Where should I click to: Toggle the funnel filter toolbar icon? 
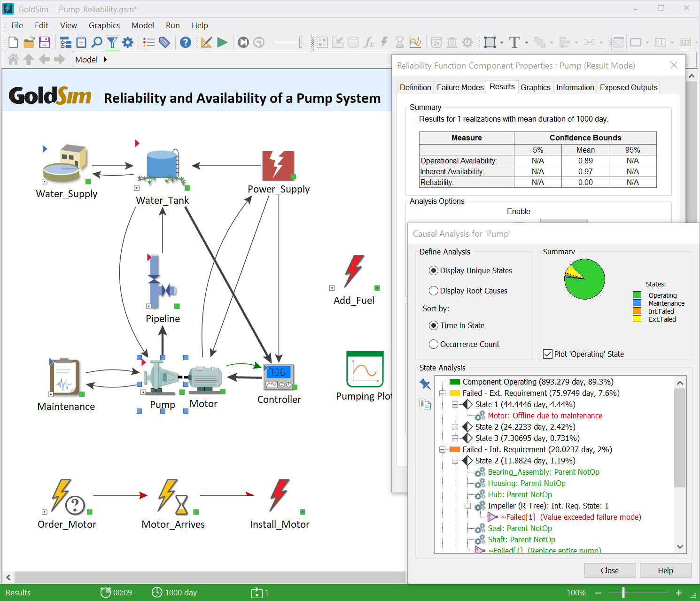(112, 42)
